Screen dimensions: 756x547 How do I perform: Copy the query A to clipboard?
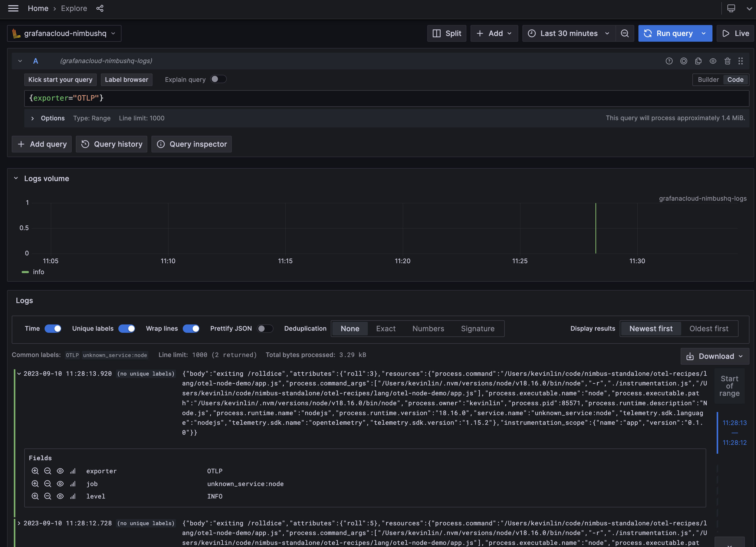[698, 61]
